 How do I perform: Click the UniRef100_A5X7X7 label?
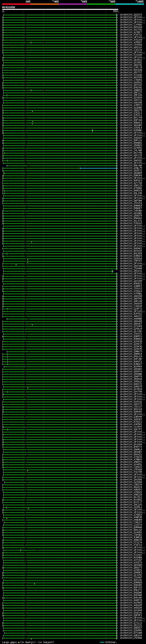point(131,72)
